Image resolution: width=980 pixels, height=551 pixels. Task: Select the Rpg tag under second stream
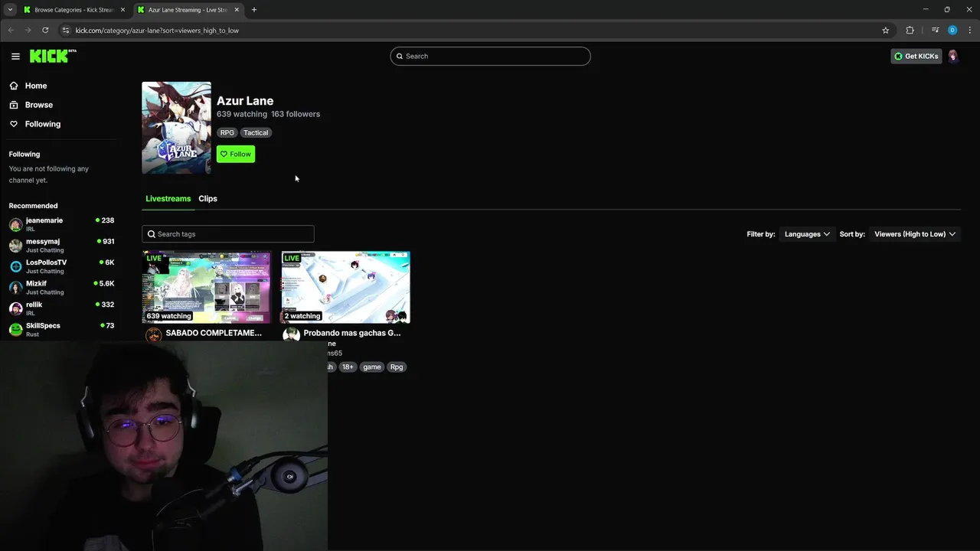tap(396, 367)
